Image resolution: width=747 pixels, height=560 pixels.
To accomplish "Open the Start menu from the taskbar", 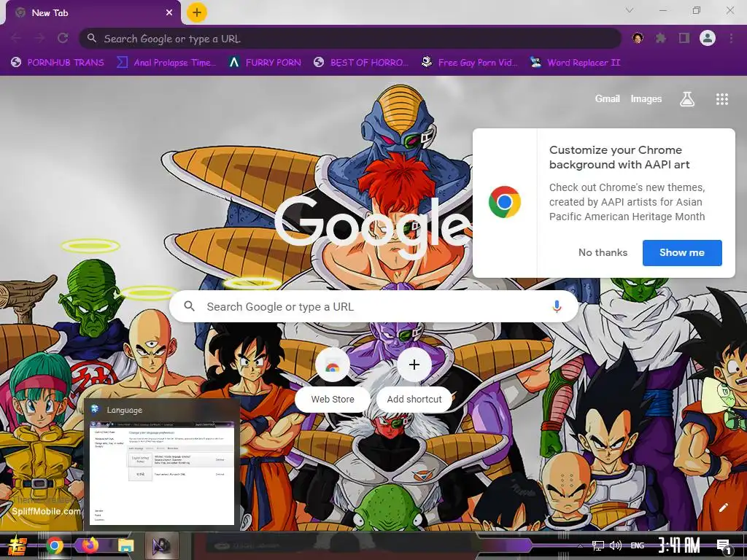I will tap(17, 546).
